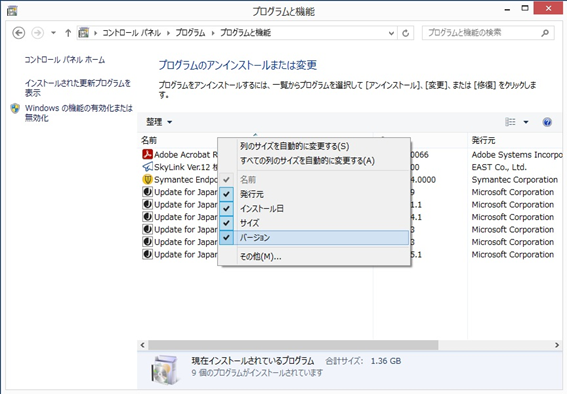Click the Control Panel icon in address bar
This screenshot has height=394, width=567.
click(x=84, y=33)
